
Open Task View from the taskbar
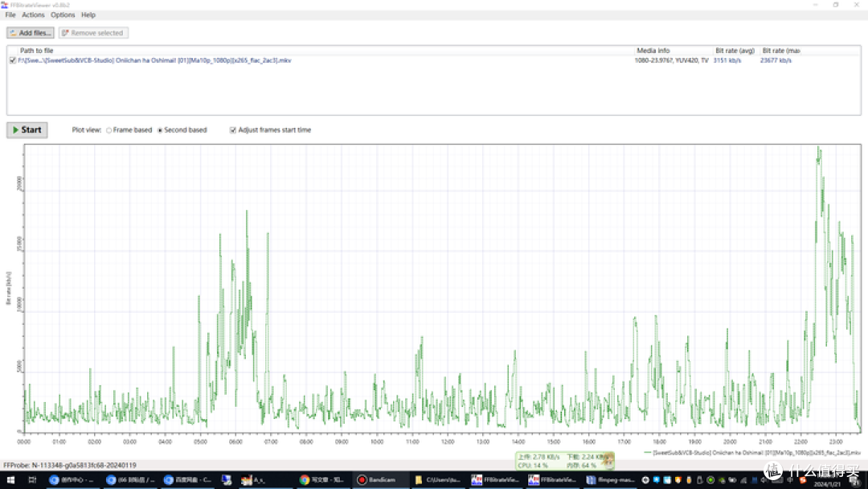pyautogui.click(x=32, y=479)
